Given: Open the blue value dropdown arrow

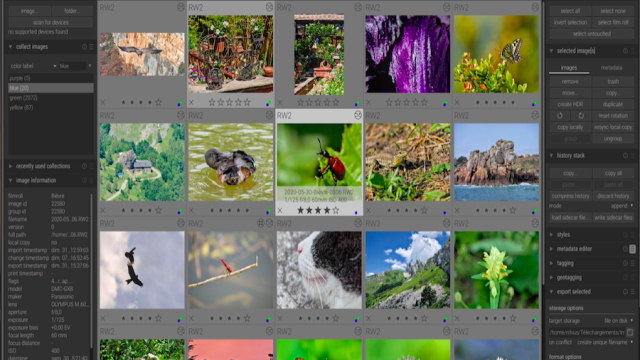Looking at the screenshot, I should [x=90, y=66].
